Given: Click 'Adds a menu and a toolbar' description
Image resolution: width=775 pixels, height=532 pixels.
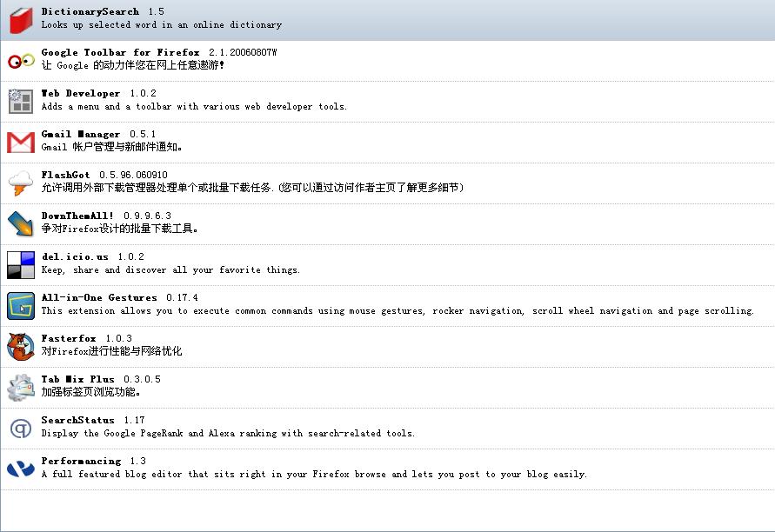Looking at the screenshot, I should tap(194, 106).
